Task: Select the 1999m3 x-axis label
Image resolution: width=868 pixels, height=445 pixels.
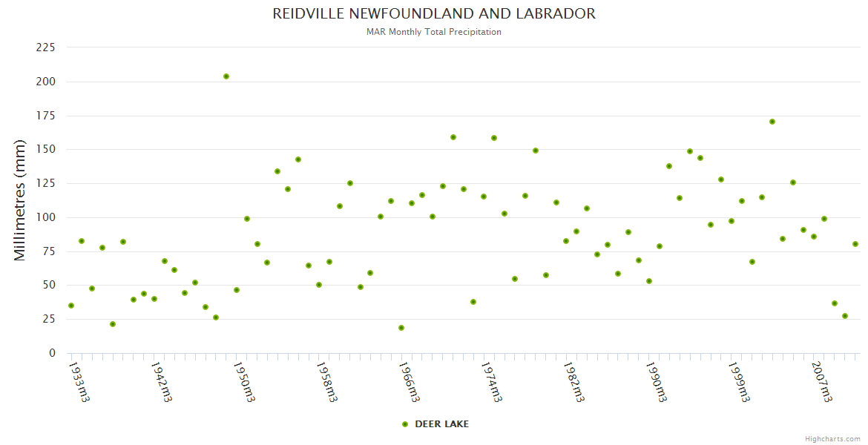Action: [x=740, y=381]
